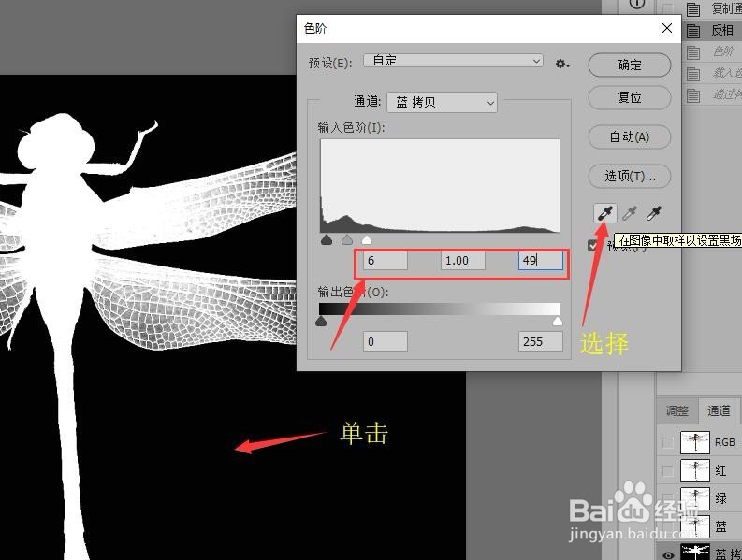
Task: Click the gamma field showing 1.00
Action: (x=463, y=261)
